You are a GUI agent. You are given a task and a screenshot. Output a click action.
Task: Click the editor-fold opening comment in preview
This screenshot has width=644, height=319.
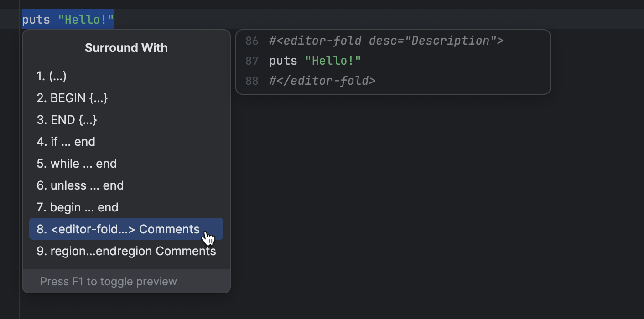point(385,41)
